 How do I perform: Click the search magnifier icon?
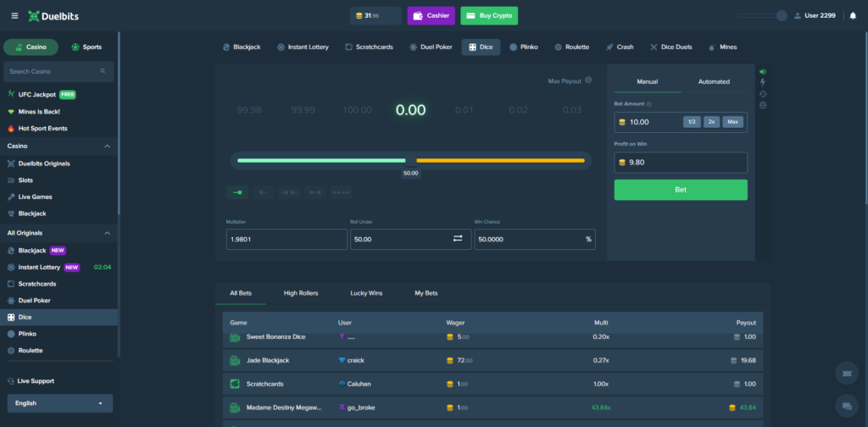103,71
